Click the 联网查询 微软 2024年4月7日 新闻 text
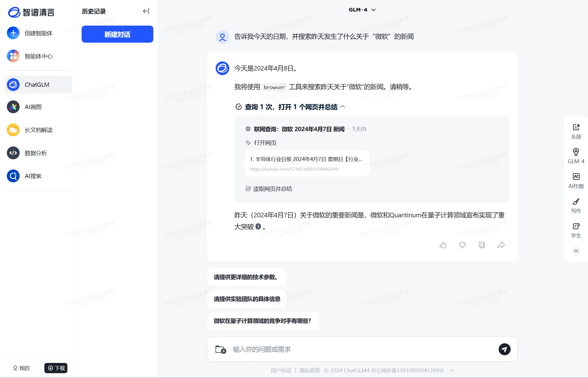This screenshot has width=588, height=378. point(299,129)
